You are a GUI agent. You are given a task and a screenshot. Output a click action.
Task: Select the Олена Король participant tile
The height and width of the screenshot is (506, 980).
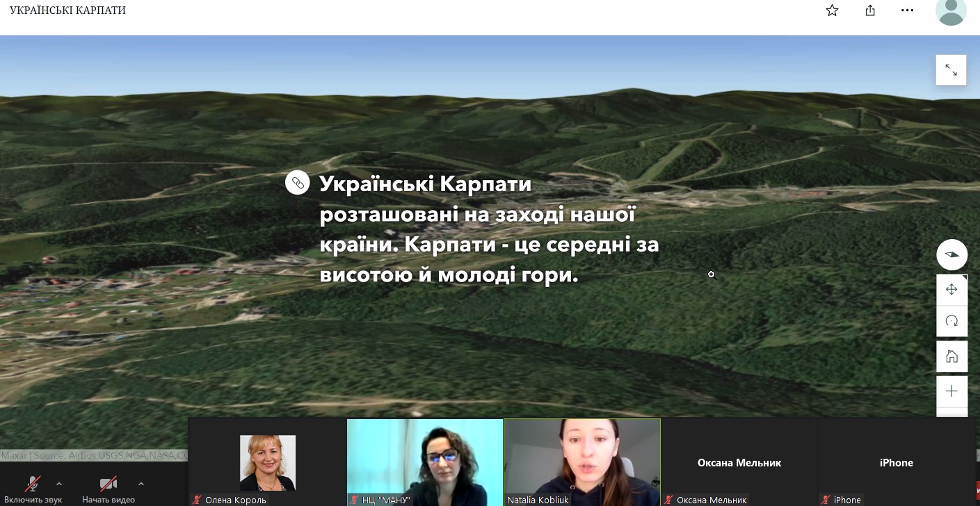click(268, 462)
